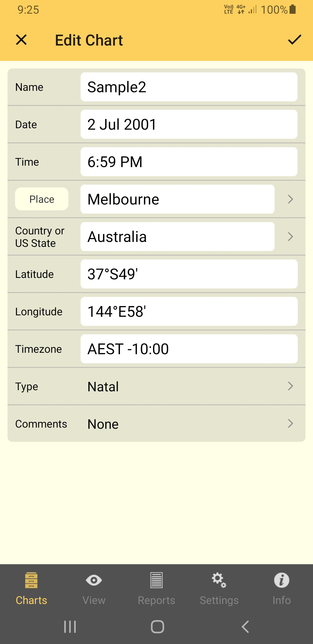Viewport: 313px width, 644px height.
Task: Tap the Android home button
Action: coord(157,627)
